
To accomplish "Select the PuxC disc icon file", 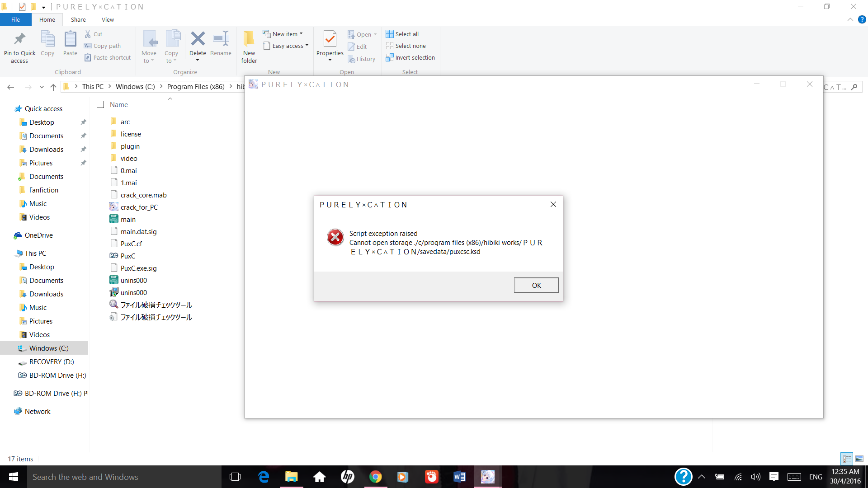I will click(x=127, y=256).
